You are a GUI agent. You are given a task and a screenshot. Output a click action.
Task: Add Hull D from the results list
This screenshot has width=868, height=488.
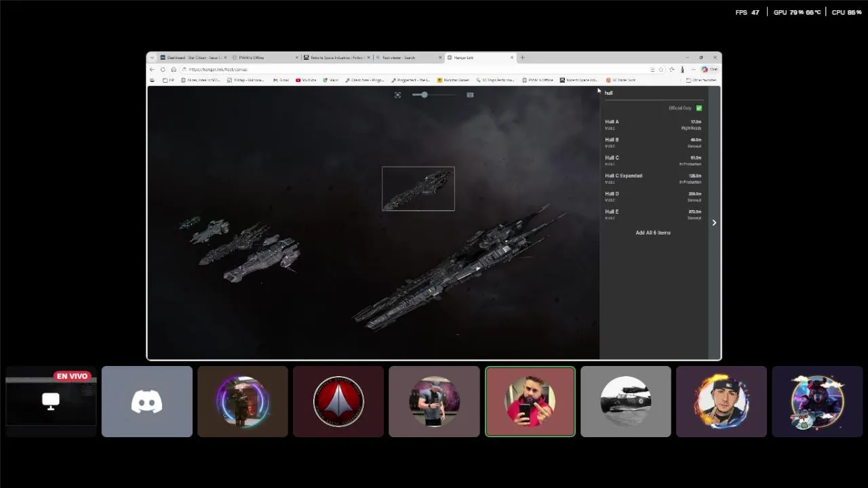[x=653, y=197]
